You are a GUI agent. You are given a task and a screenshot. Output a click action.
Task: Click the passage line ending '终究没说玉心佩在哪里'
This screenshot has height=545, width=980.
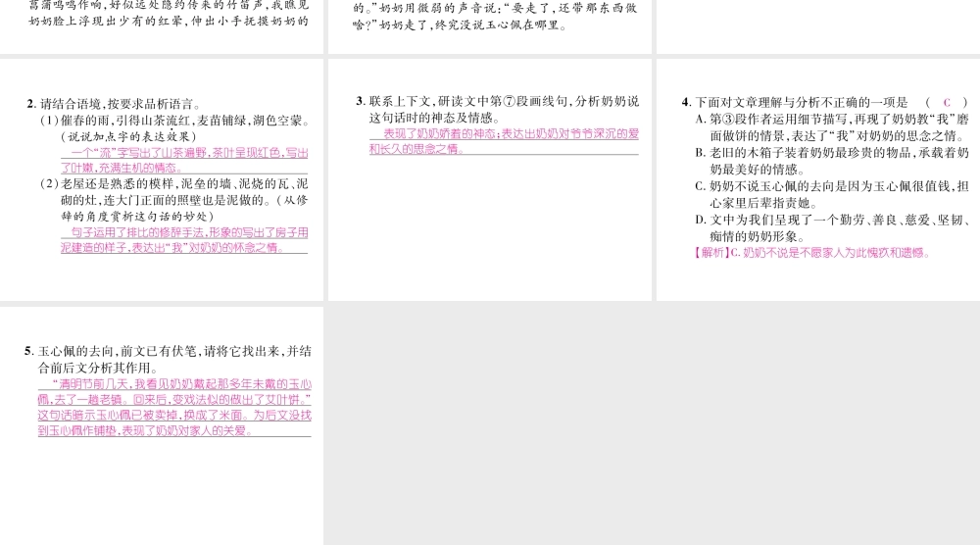point(460,25)
